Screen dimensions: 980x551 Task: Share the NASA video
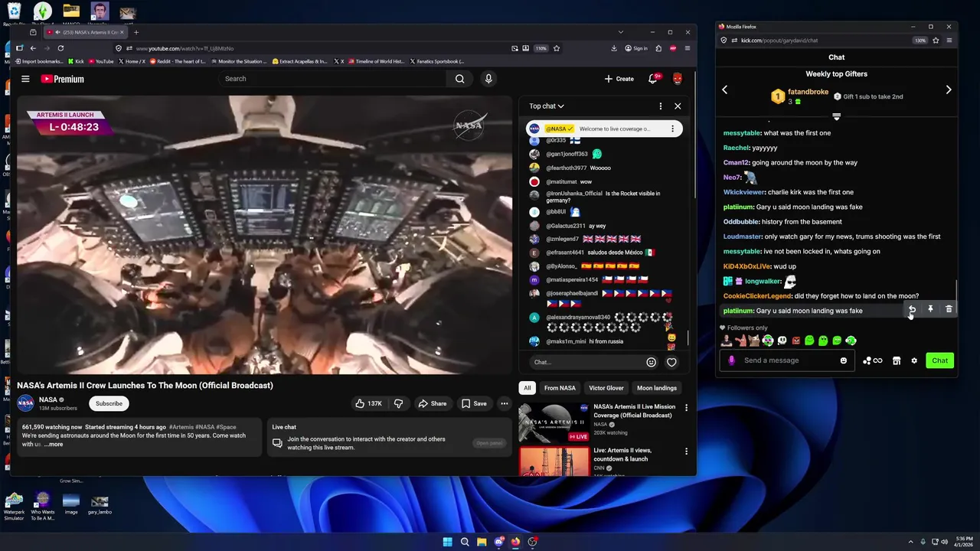tap(432, 403)
